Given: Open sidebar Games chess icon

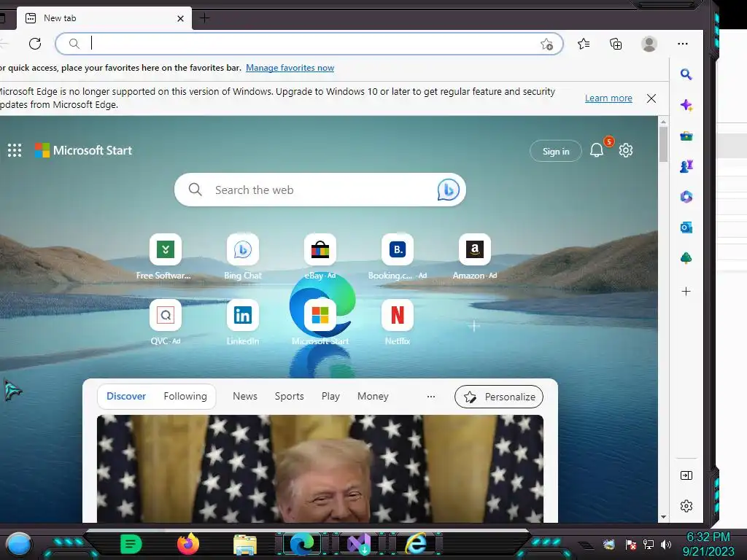Looking at the screenshot, I should tap(686, 166).
